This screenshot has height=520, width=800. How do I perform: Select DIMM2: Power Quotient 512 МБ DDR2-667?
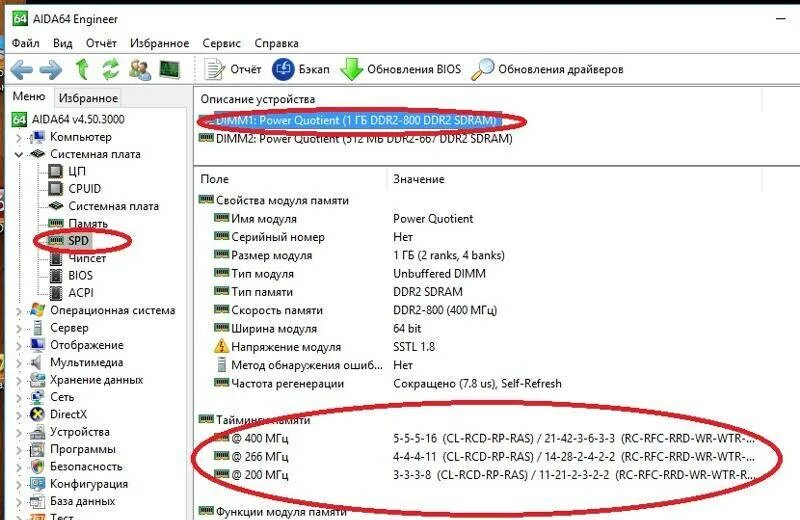pos(356,139)
